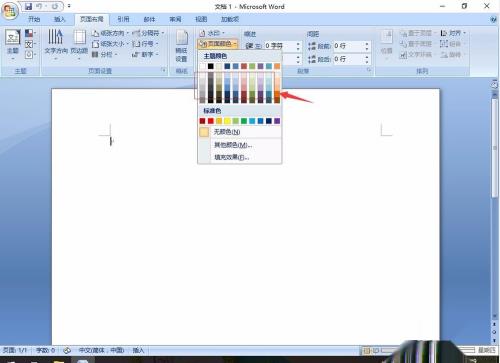Click the 字数: 0 word count indicator
This screenshot has width=500, height=363.
coord(45,350)
